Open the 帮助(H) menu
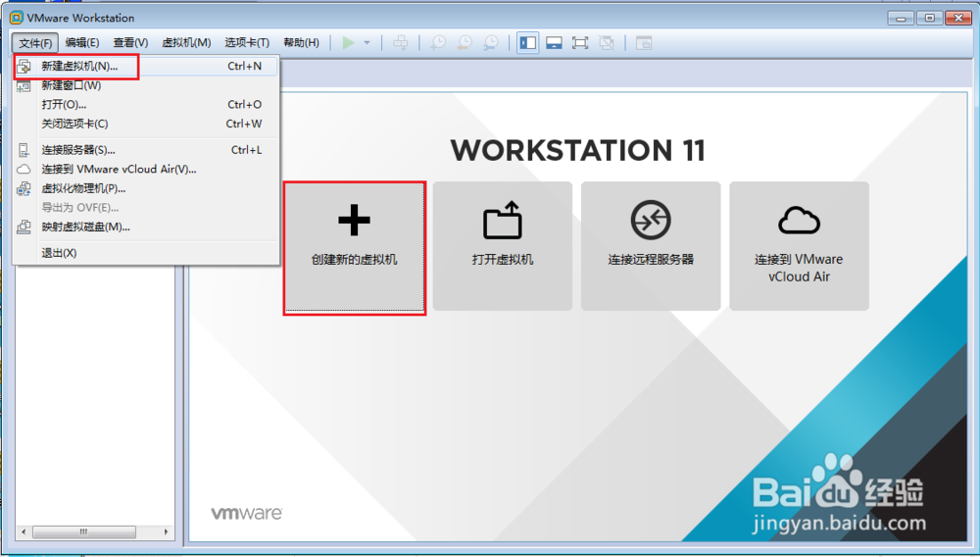Screen dimensions: 980x557 click(301, 42)
